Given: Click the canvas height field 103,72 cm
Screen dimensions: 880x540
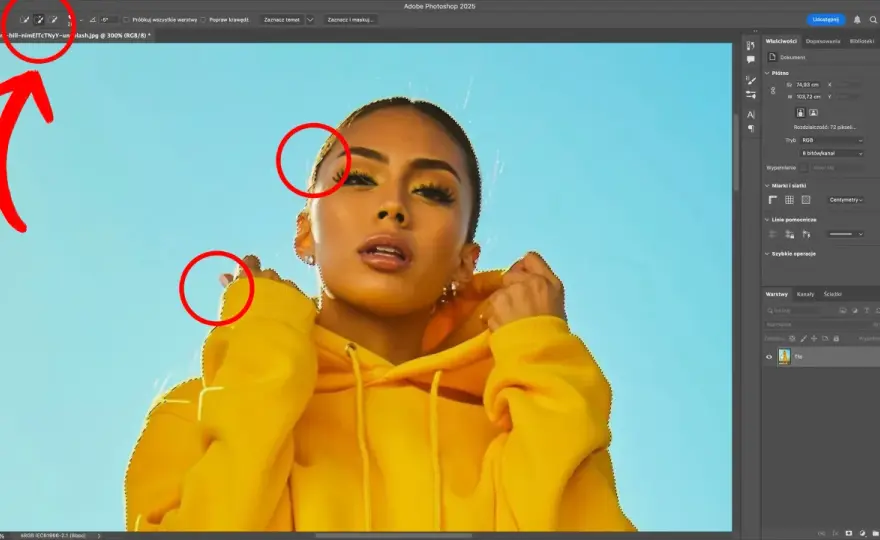Looking at the screenshot, I should pyautogui.click(x=808, y=97).
